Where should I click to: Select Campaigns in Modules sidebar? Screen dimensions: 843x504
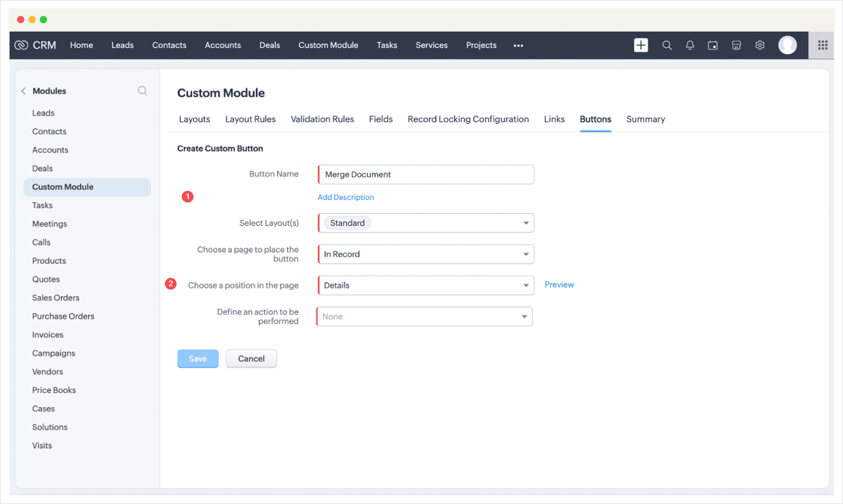[x=53, y=353]
